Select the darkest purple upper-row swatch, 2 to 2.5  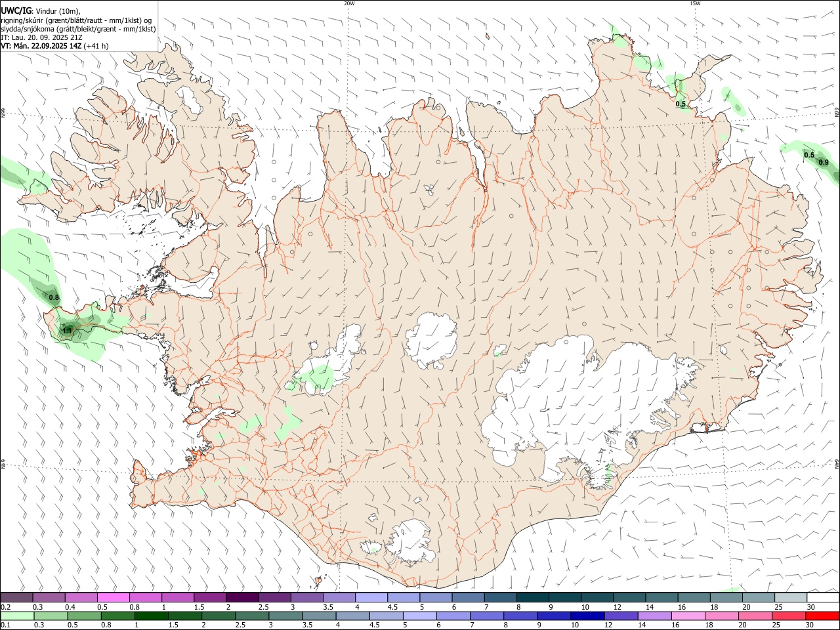[x=242, y=598]
